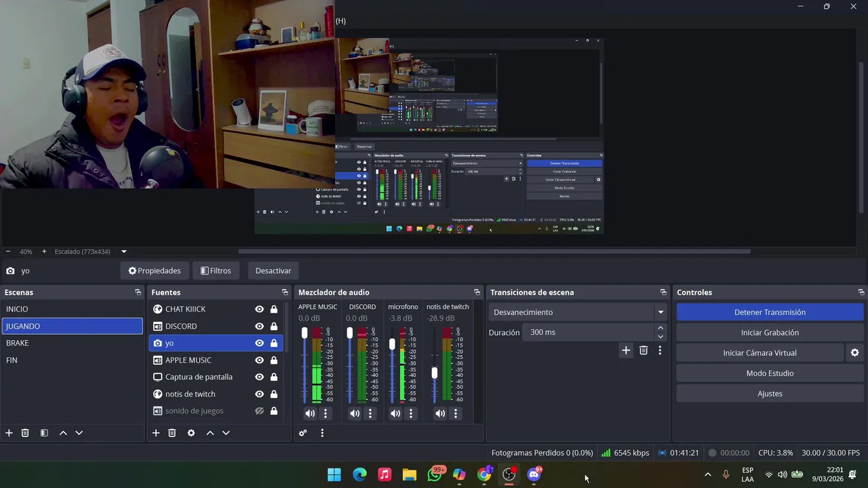Screen dimensions: 868x488
Task: Open WhatsApp from the taskbar
Action: (435, 474)
